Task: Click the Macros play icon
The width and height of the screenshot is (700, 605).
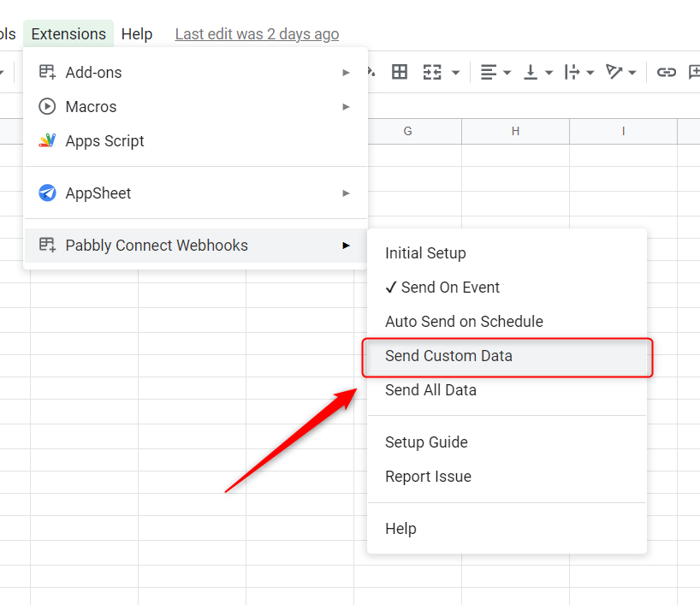Action: click(47, 106)
